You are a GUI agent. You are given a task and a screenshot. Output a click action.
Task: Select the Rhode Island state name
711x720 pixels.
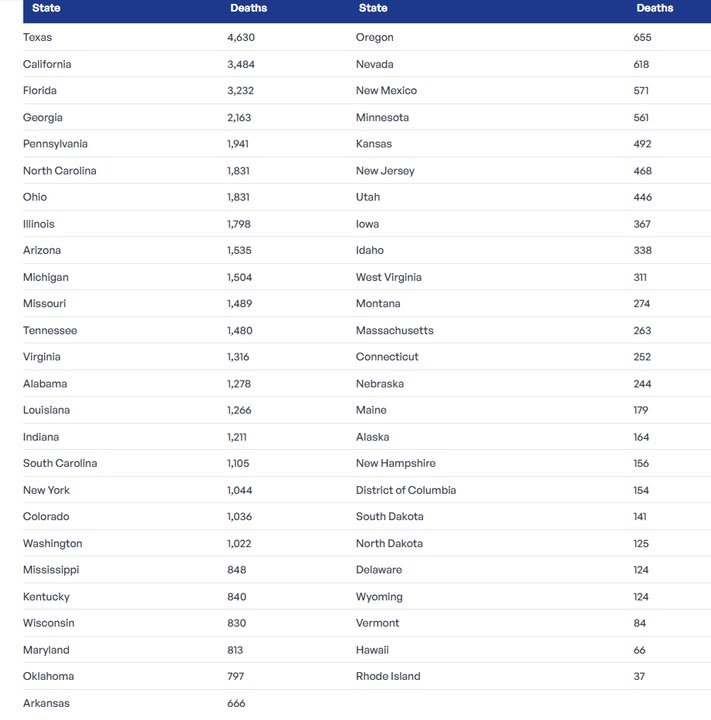pyautogui.click(x=388, y=676)
